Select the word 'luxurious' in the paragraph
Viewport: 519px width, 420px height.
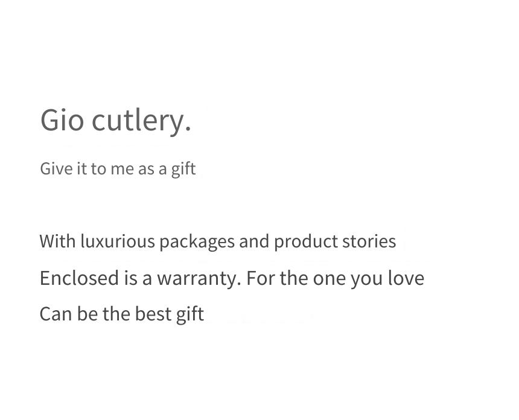coord(118,241)
